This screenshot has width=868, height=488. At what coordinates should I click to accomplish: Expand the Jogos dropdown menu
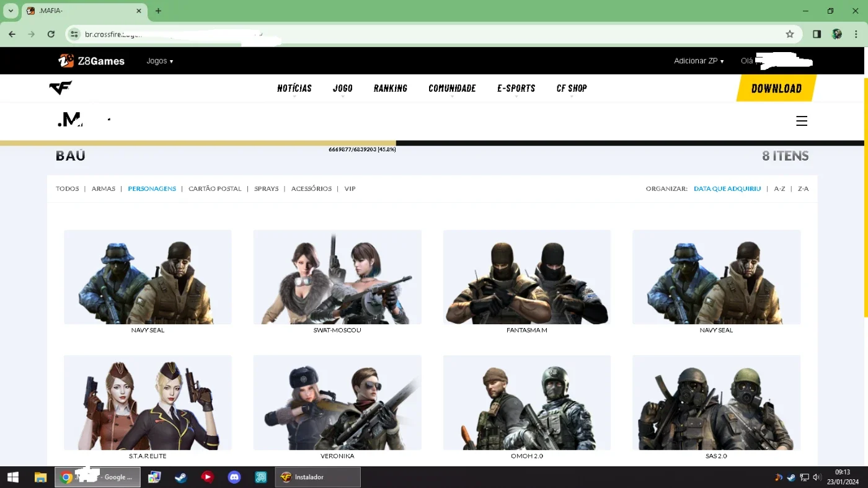[160, 61]
